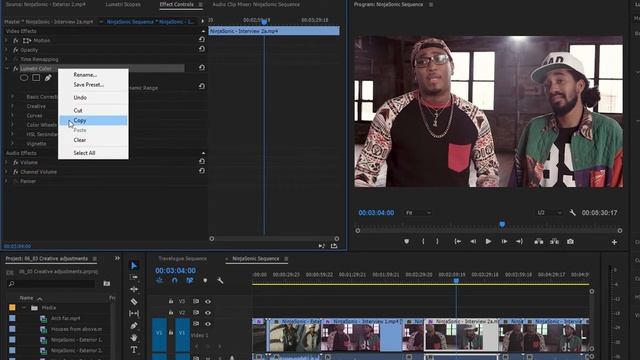Go to Out point
640x360 pixels.
(x=519, y=242)
